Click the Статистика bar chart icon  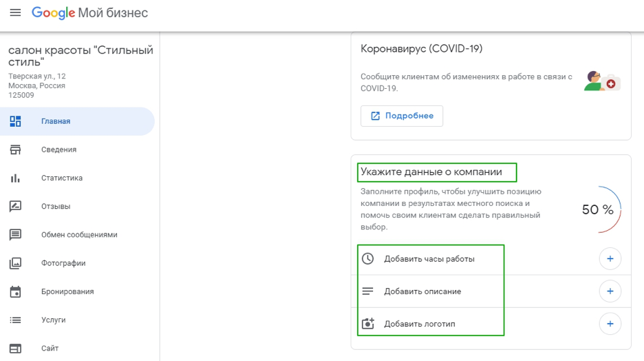(15, 178)
